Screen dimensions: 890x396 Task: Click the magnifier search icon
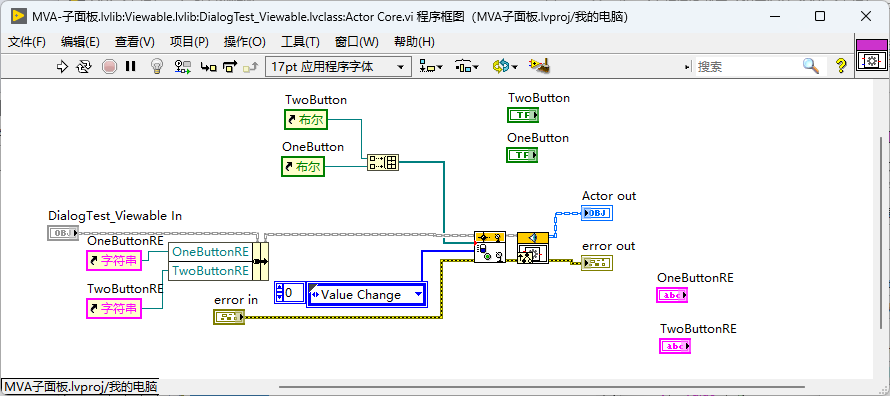[811, 66]
